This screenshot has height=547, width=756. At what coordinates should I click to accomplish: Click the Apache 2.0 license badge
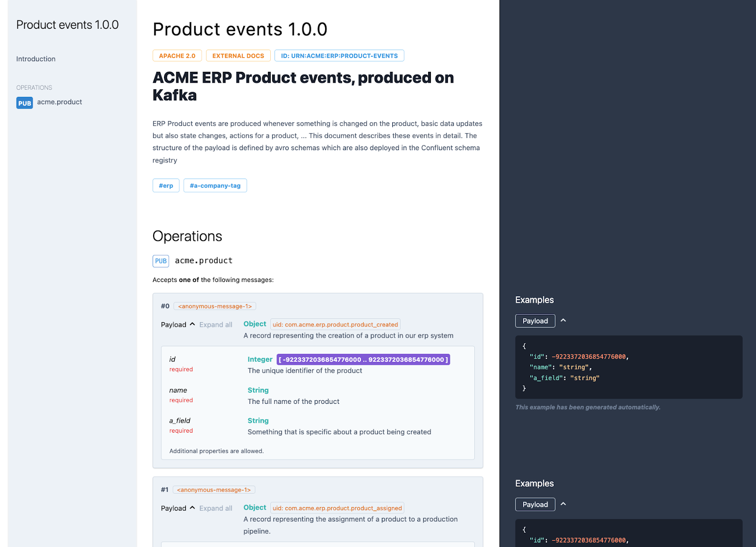click(177, 56)
